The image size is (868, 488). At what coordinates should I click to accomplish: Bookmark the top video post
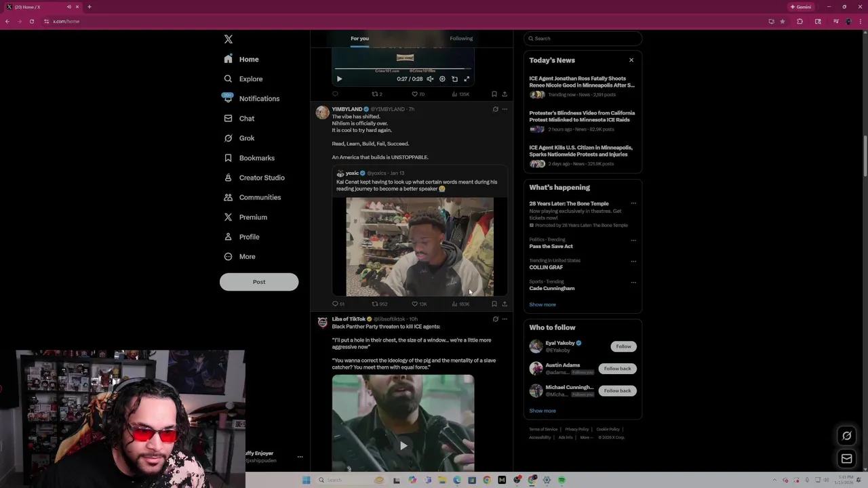(x=494, y=94)
